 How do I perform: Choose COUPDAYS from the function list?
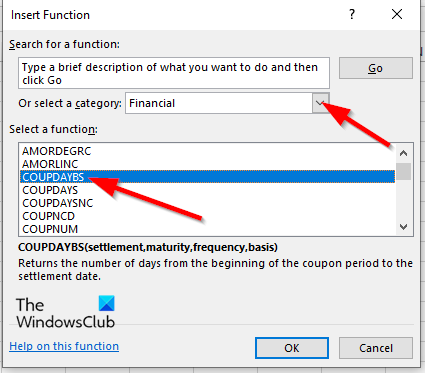pyautogui.click(x=207, y=190)
